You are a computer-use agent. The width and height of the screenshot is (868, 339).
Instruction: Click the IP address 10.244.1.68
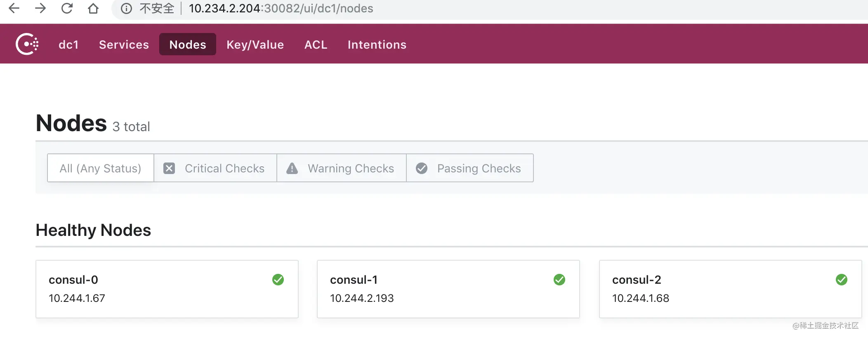(x=641, y=298)
